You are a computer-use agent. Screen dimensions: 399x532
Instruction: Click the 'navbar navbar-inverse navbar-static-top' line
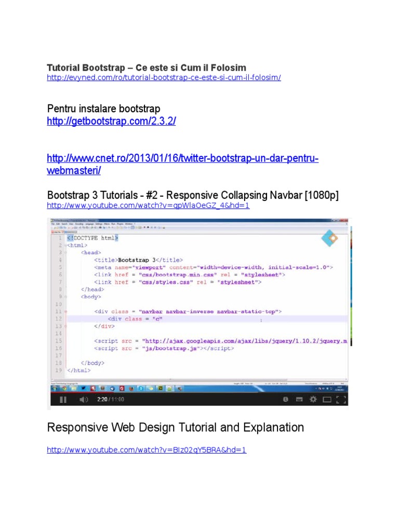[x=188, y=312]
